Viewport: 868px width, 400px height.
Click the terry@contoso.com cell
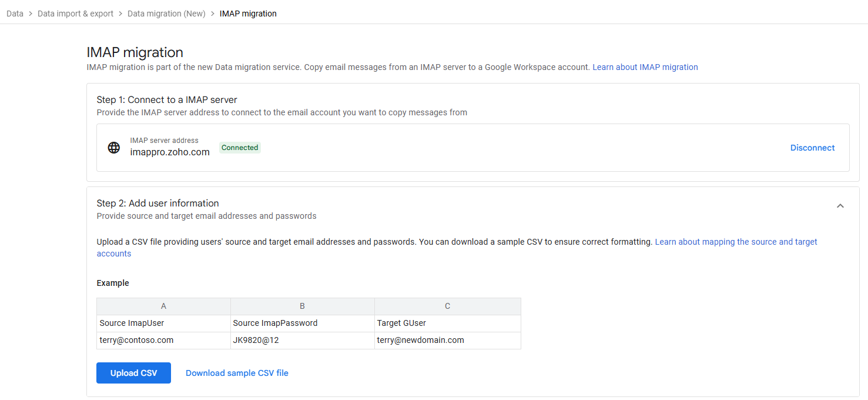click(x=163, y=340)
